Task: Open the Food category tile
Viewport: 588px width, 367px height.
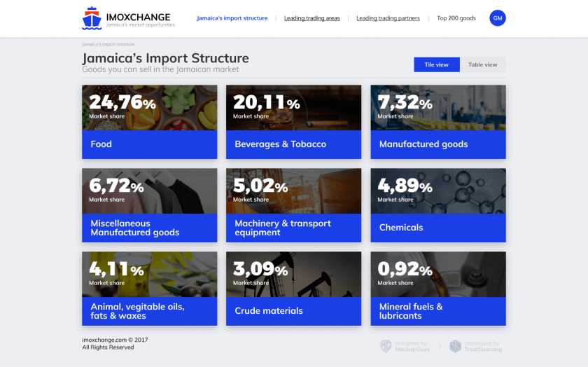Action: [149, 122]
